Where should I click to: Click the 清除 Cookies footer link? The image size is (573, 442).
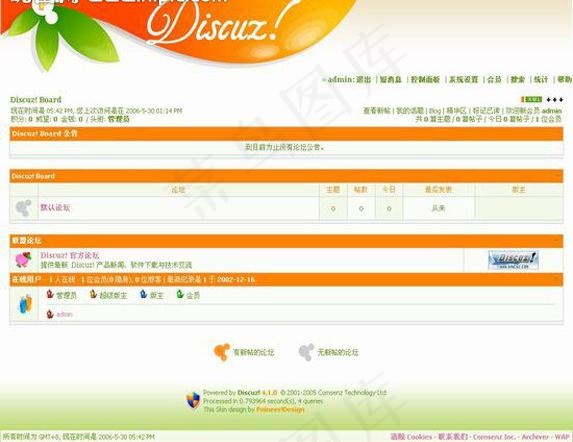(x=411, y=437)
